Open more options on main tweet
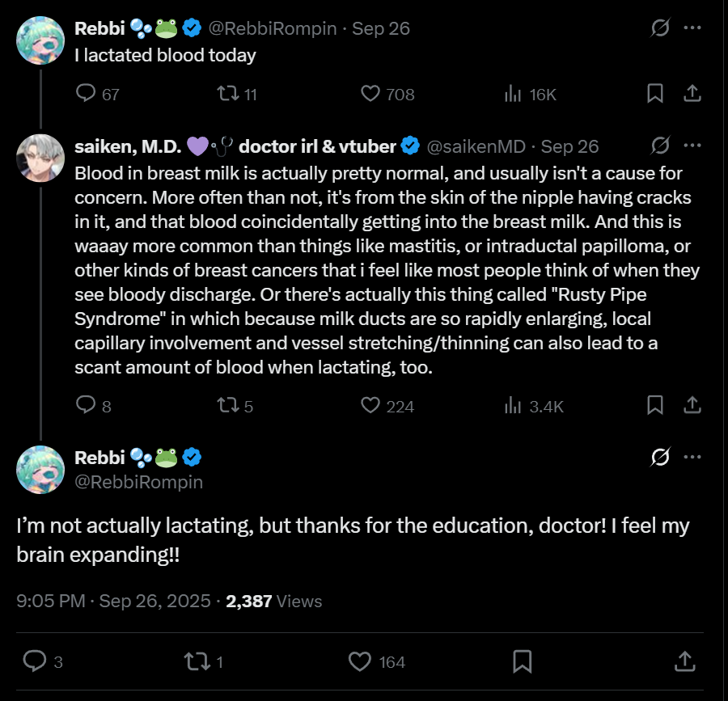The height and width of the screenshot is (701, 728). (692, 457)
